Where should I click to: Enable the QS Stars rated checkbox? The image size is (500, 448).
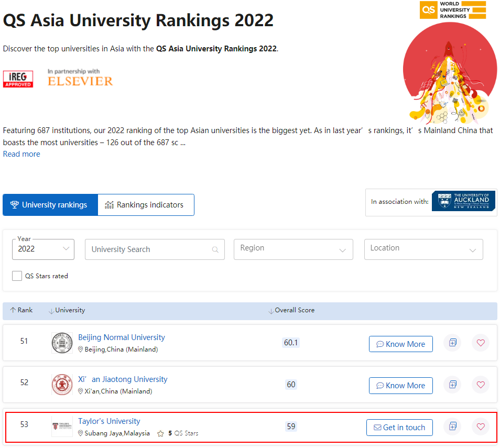(x=17, y=276)
